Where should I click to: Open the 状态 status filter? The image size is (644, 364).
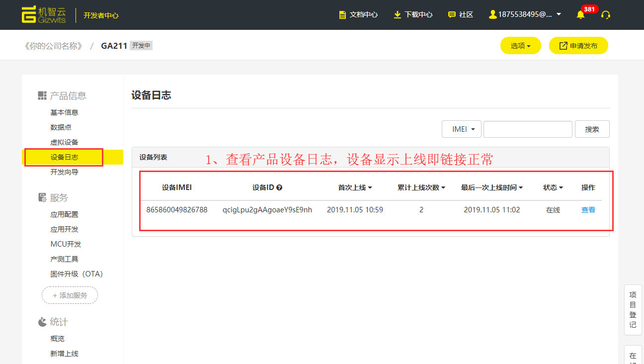pos(553,188)
